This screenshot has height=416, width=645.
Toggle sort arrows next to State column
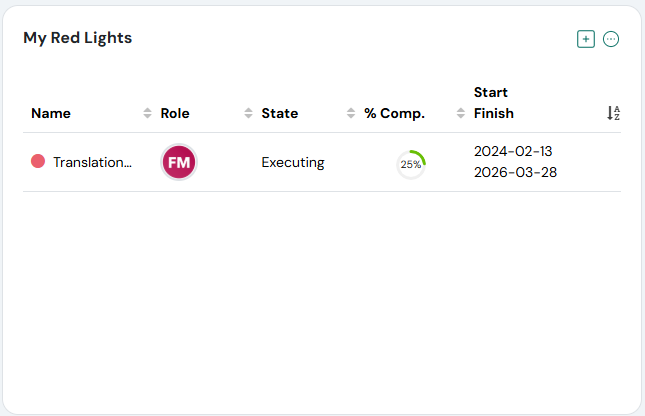[351, 113]
